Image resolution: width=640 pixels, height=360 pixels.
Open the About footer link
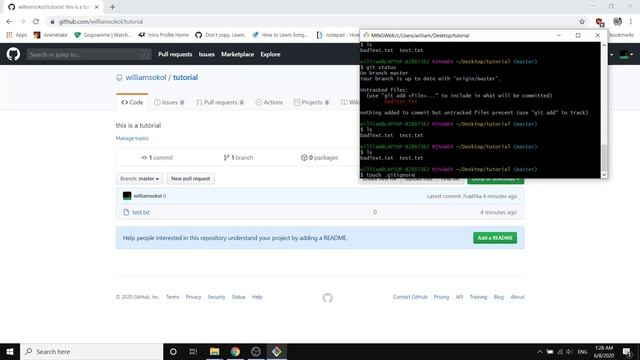tap(517, 297)
